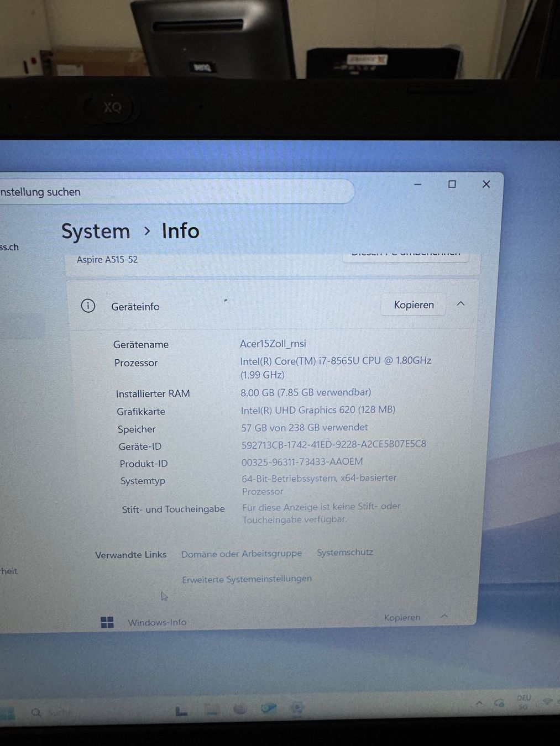The height and width of the screenshot is (746, 560).
Task: Click the Wi-Fi network icon in system tray
Action: click(x=547, y=701)
